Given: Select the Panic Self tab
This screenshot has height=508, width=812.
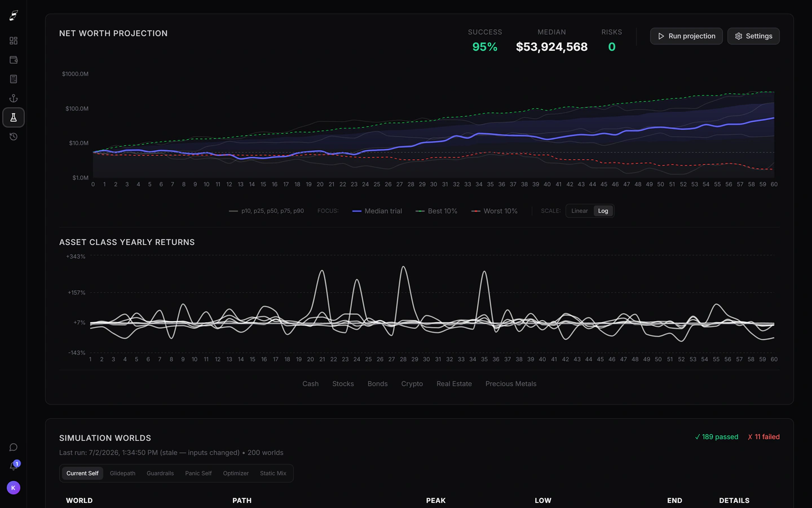Looking at the screenshot, I should point(198,474).
